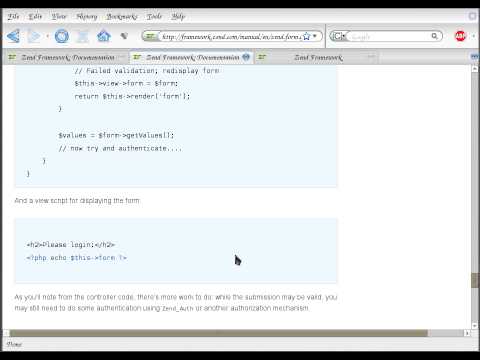Click the Done status bar text
480x360 pixels.
point(14,344)
